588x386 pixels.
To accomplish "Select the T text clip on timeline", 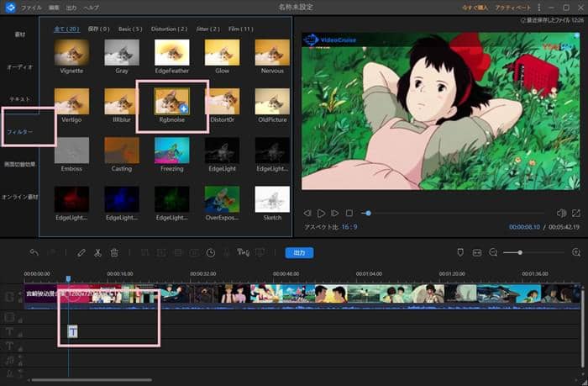I will (x=73, y=331).
